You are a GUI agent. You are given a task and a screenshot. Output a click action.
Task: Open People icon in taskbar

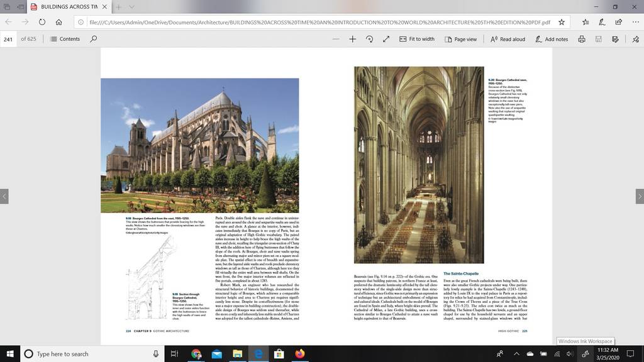(x=500, y=354)
